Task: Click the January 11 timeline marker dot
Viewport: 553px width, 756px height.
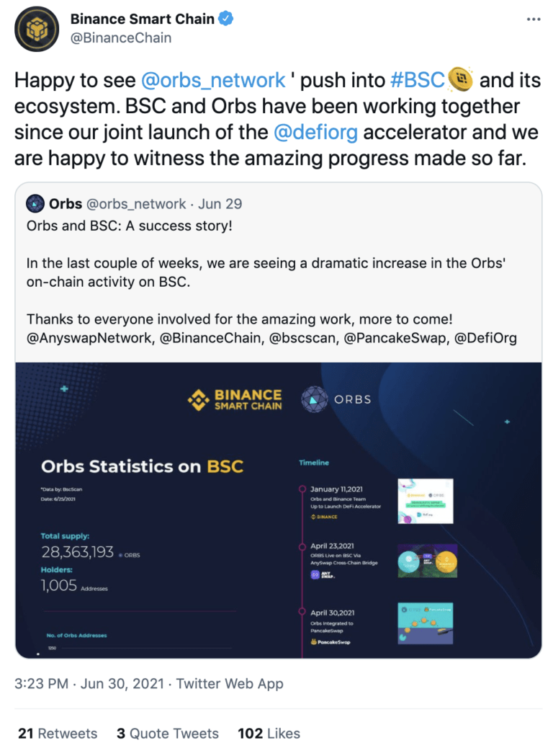Action: point(302,489)
